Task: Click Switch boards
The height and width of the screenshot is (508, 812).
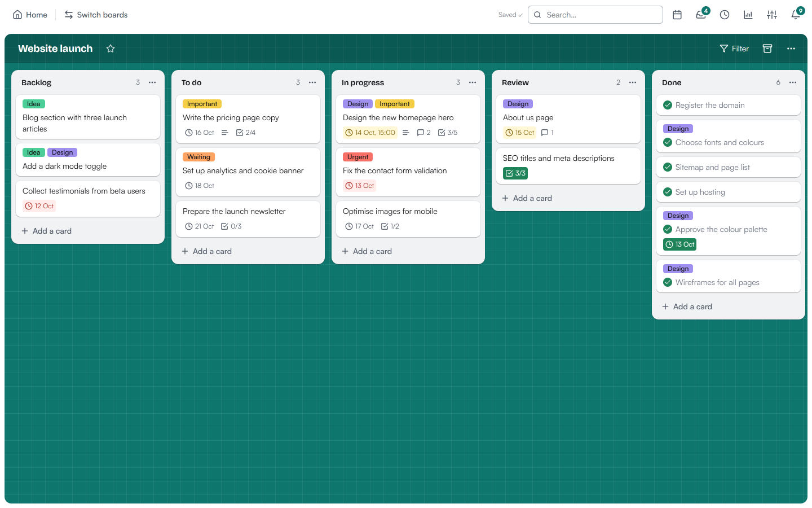Action: pos(96,15)
